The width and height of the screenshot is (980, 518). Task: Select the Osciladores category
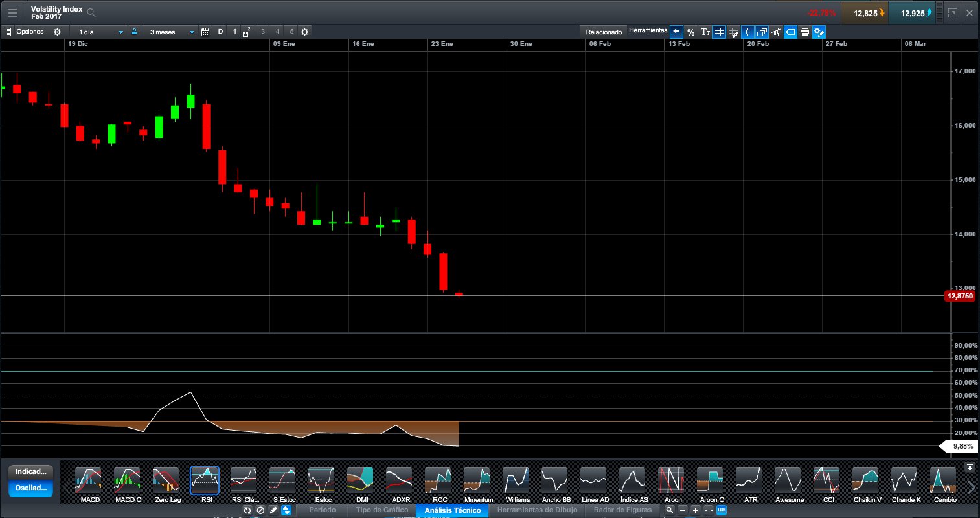click(x=30, y=488)
